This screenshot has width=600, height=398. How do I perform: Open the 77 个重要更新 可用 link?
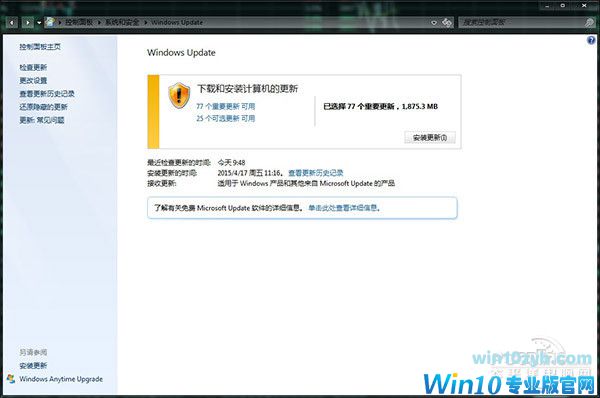(225, 106)
